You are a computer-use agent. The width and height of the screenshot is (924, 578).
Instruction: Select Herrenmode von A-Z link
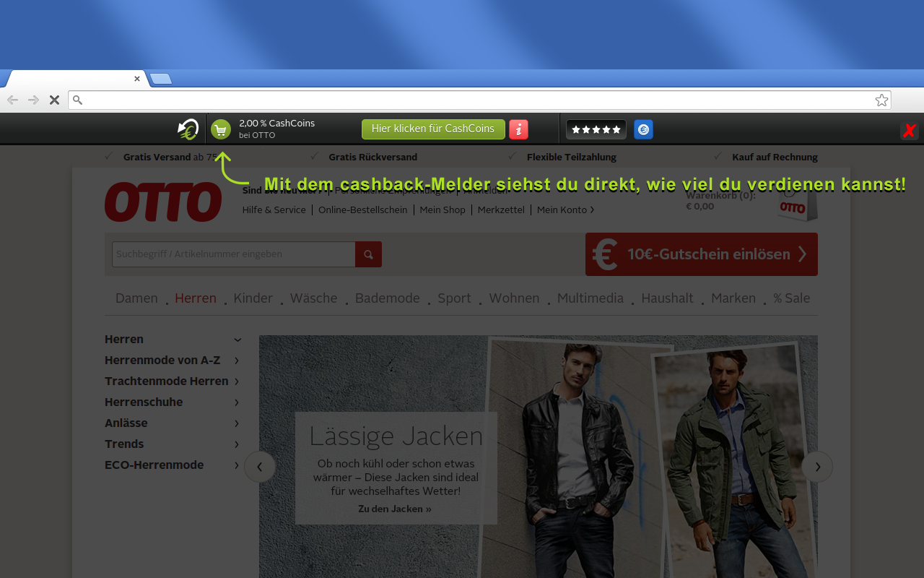(162, 360)
